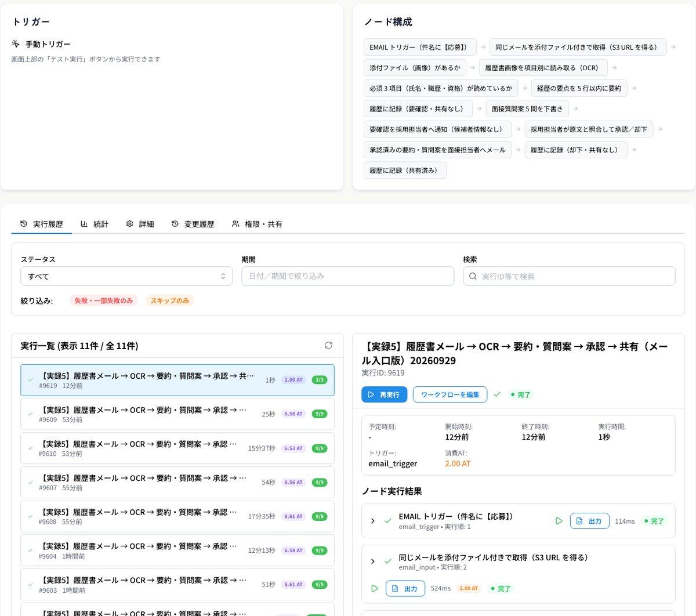
Task: Expand the 同じメールを添付ファイル付きで取得 node result
Action: coord(372,561)
